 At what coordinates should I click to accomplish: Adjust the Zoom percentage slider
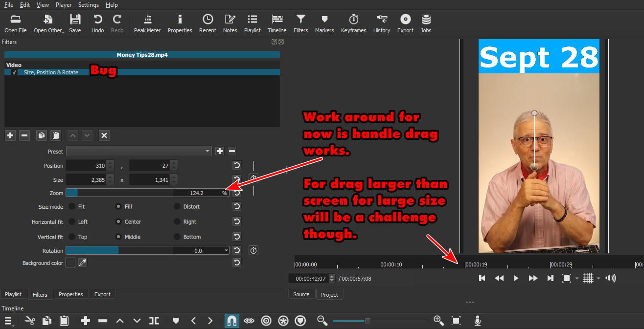coord(147,193)
